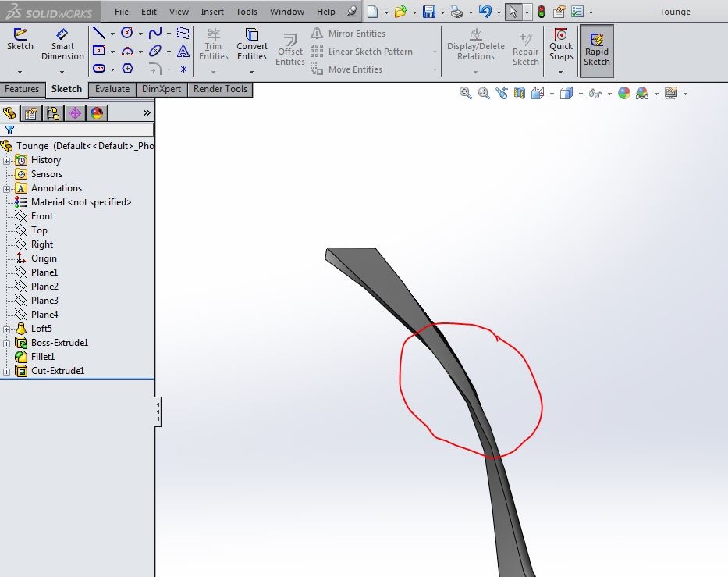Toggle the Rapid Sketch button

click(597, 51)
